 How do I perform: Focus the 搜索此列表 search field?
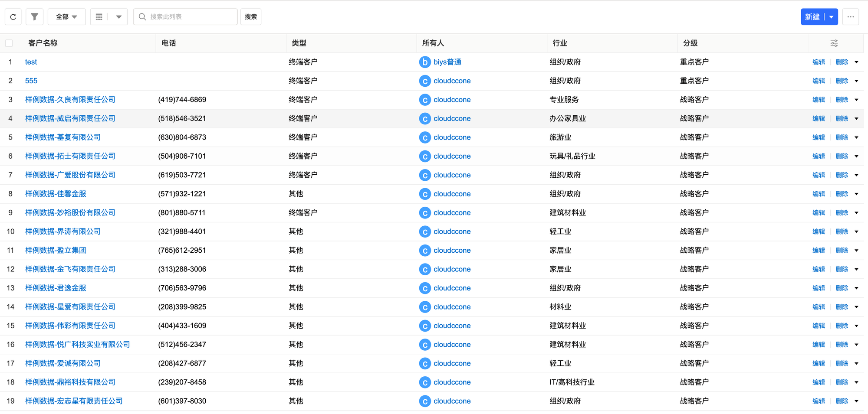pos(191,17)
